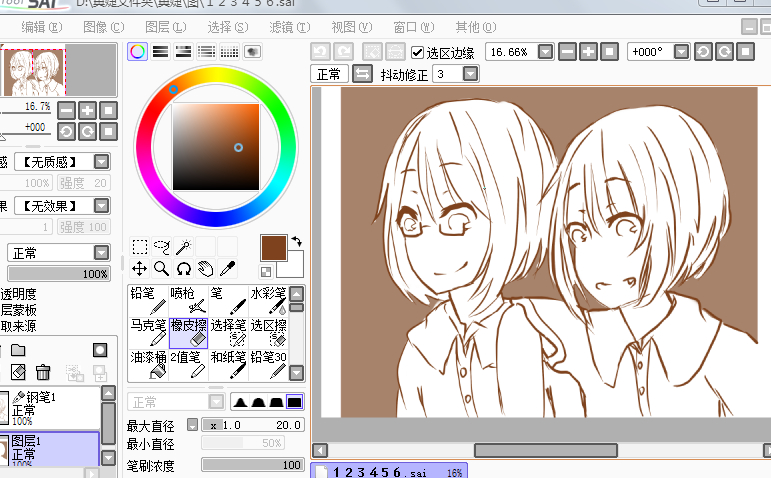Select the hardest brush edge shape
The width and height of the screenshot is (771, 478).
click(x=295, y=402)
